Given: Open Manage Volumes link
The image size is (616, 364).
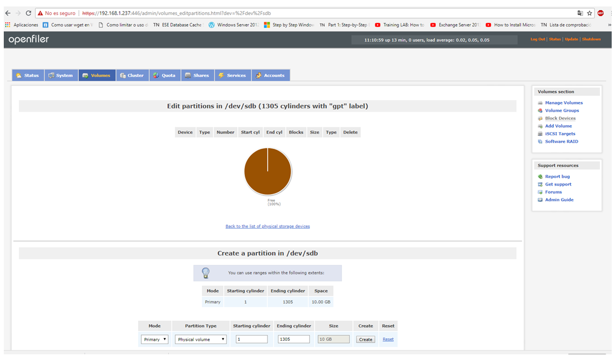Looking at the screenshot, I should (x=564, y=103).
